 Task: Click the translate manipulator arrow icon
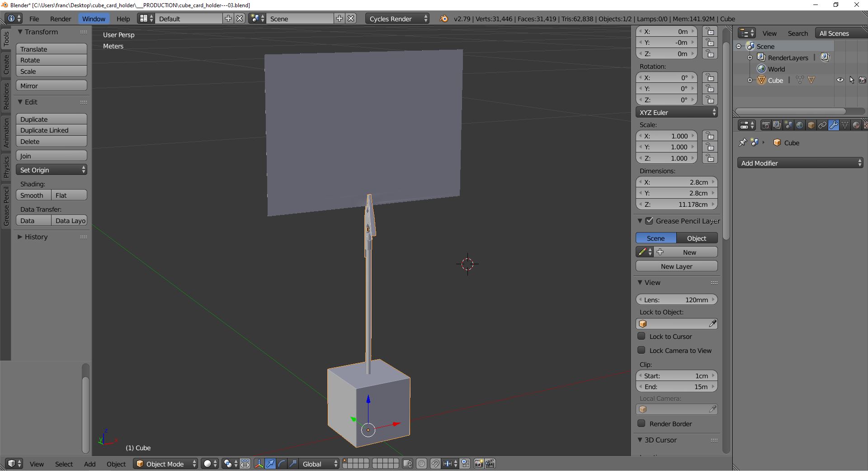pyautogui.click(x=270, y=464)
